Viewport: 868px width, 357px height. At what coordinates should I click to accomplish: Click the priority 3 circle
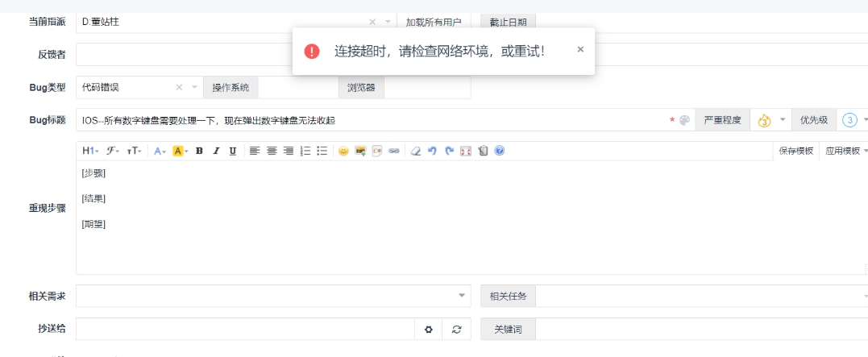tap(849, 120)
